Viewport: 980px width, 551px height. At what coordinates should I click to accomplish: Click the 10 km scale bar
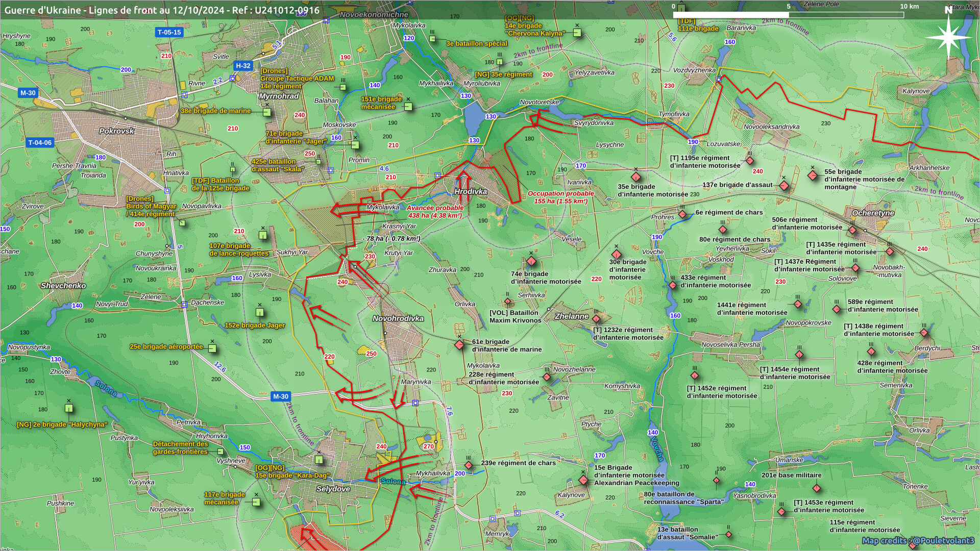click(788, 15)
